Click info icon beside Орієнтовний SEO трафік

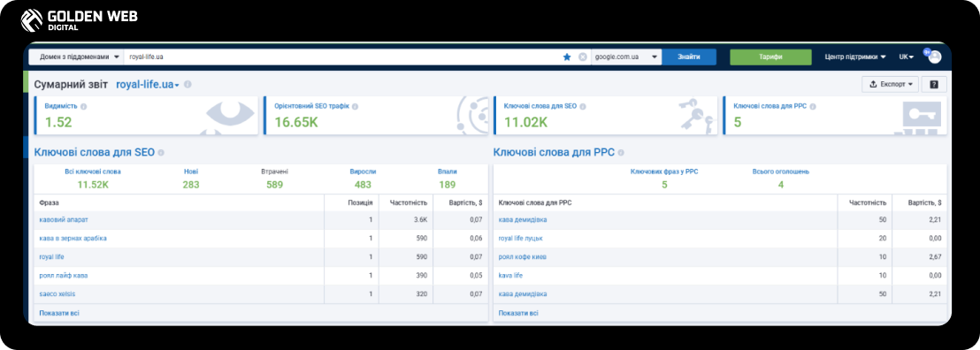tap(355, 106)
